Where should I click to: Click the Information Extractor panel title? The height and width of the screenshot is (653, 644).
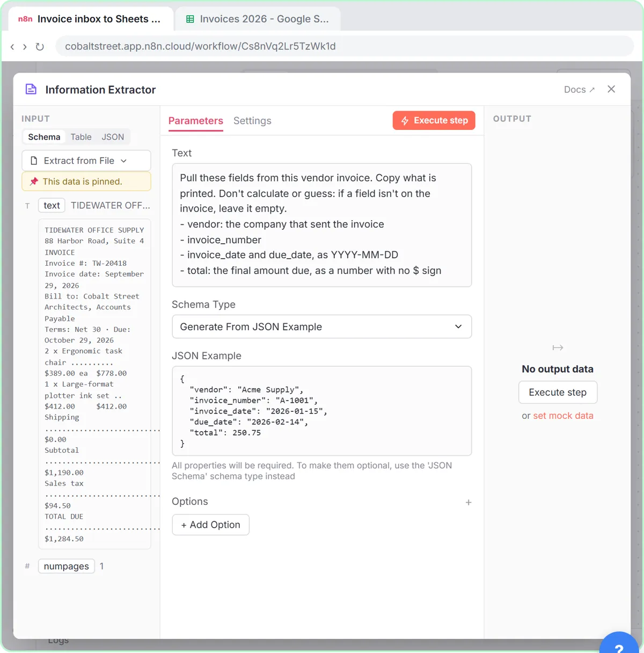(100, 90)
